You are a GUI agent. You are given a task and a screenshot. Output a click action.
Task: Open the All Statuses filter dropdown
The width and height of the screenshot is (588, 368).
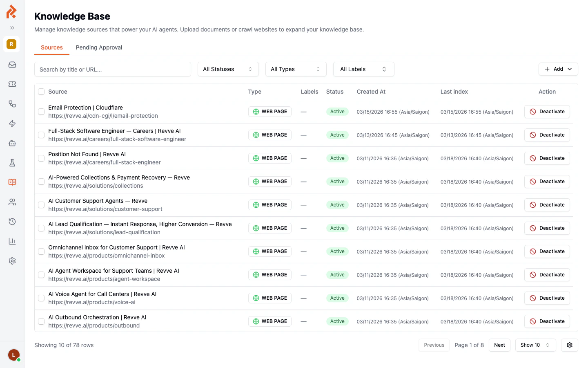(228, 69)
